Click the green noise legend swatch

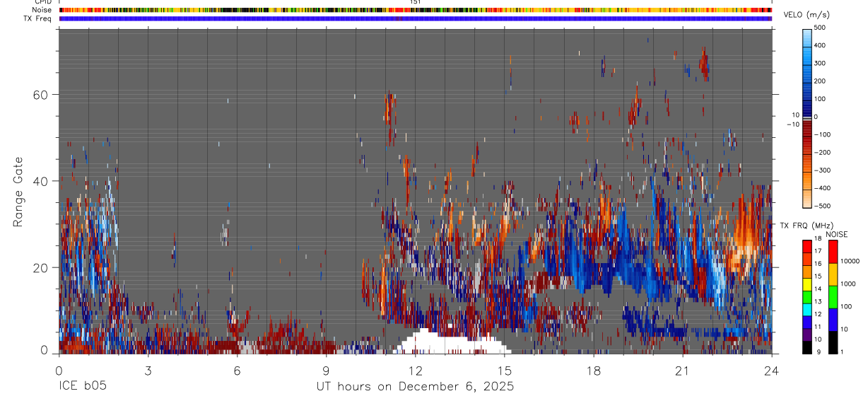[831, 296]
